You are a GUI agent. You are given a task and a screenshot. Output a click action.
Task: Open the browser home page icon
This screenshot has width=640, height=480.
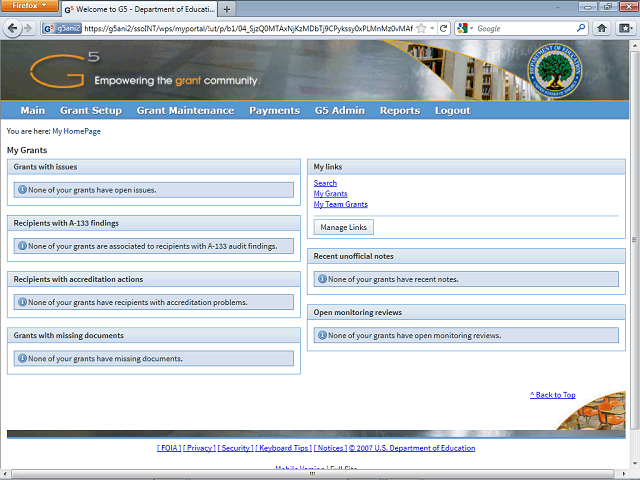click(602, 28)
